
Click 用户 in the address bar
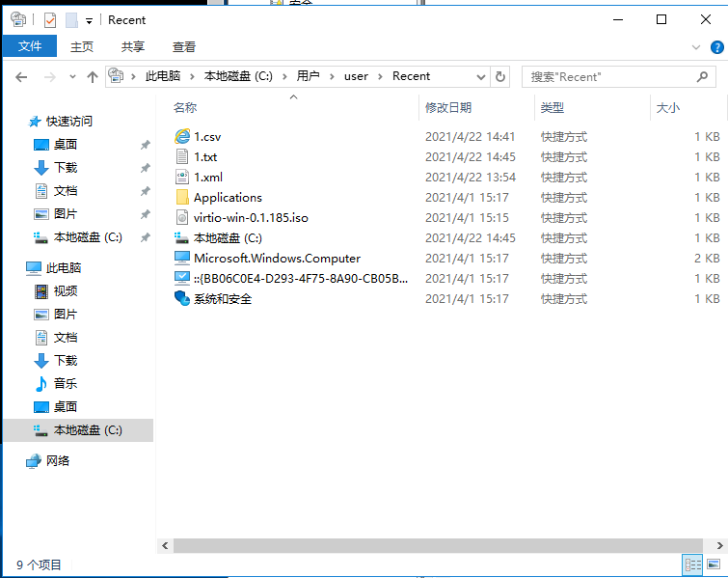click(308, 76)
